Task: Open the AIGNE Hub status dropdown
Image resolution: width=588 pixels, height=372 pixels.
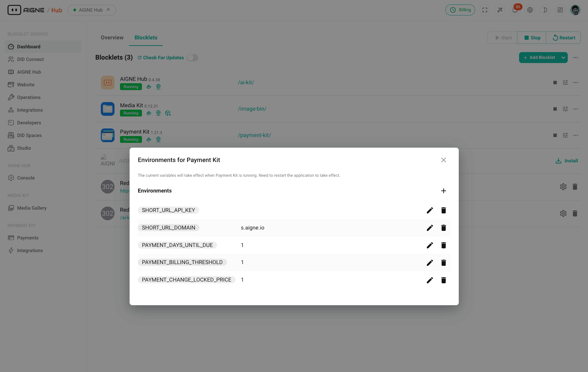Action: 92,10
